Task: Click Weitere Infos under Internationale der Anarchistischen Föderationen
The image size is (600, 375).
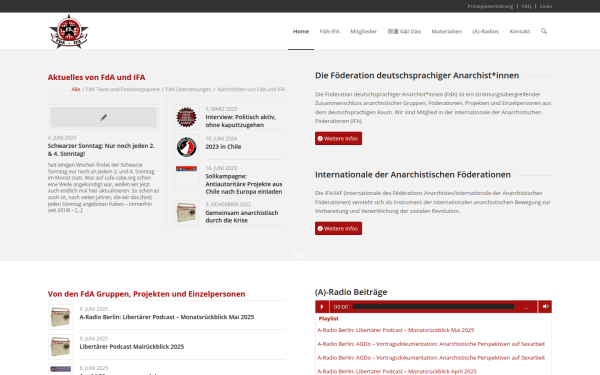Action: tap(338, 228)
